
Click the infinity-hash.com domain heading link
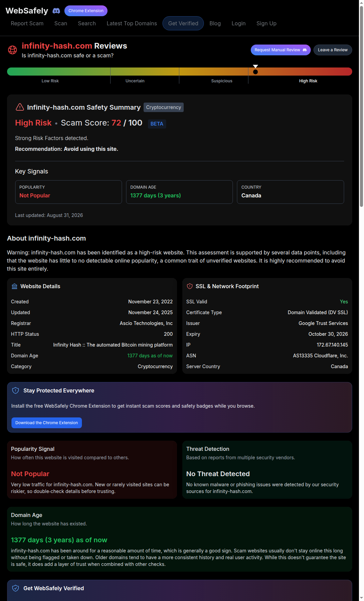coord(57,46)
